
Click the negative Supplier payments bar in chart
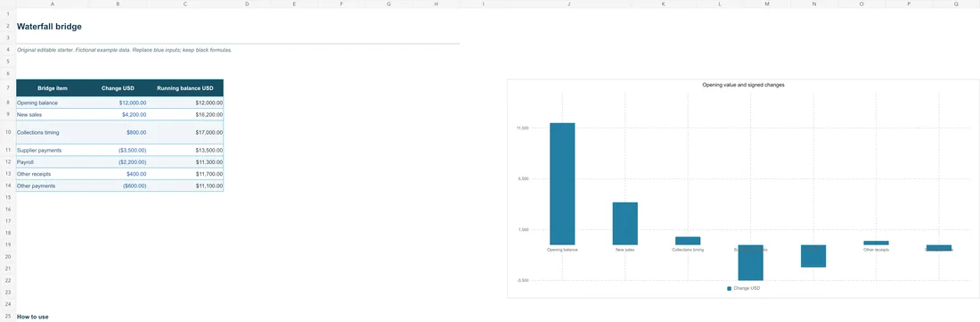[751, 262]
